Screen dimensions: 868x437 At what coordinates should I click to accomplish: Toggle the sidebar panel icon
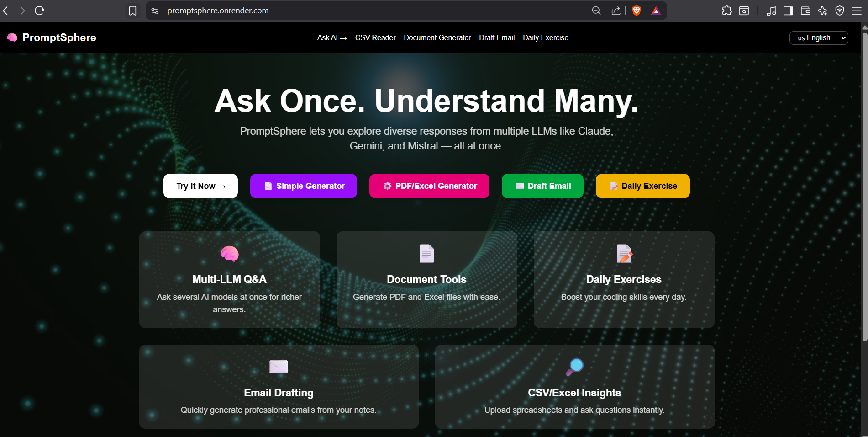pos(788,11)
